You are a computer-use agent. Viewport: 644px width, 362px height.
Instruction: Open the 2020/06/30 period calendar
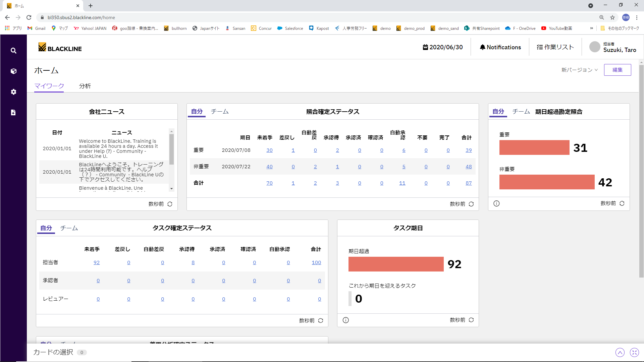click(443, 47)
